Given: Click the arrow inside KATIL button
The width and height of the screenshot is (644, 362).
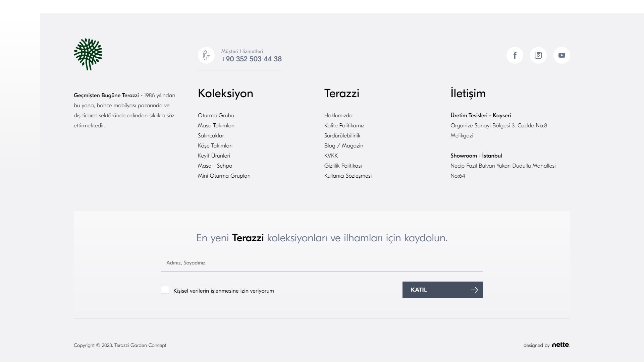Looking at the screenshot, I should (474, 290).
